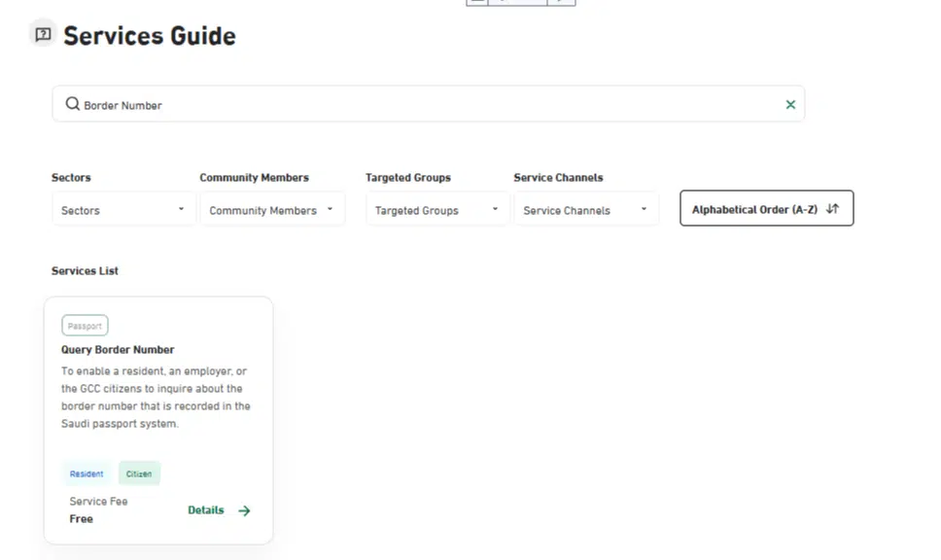941x560 pixels.
Task: Expand Sectors using its chevron arrow
Action: tap(182, 209)
